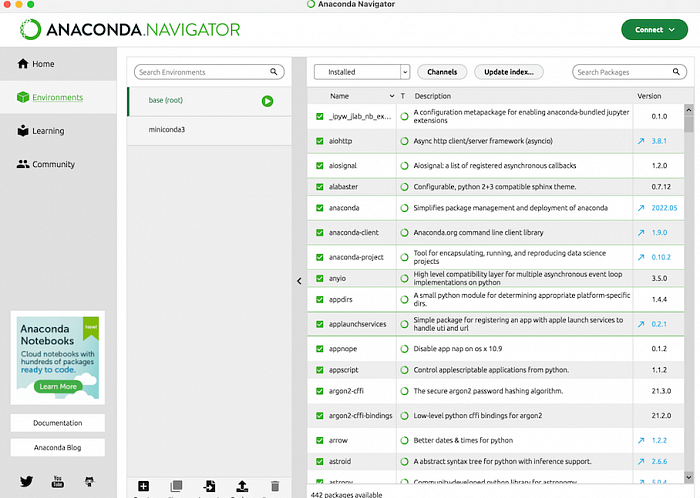Click version 3.8.1 link for aiohttp
This screenshot has height=498, width=700.
[659, 141]
